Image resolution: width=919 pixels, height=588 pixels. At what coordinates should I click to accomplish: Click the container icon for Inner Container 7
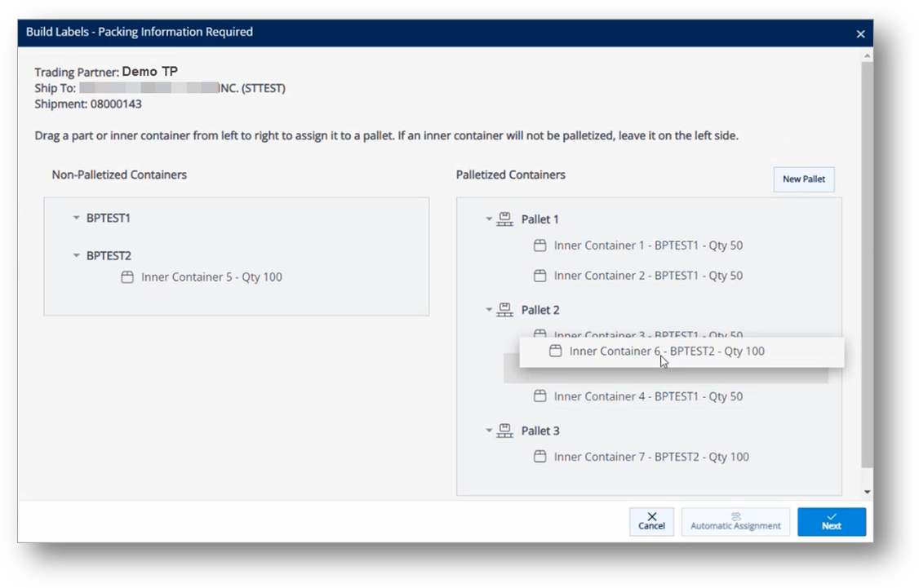pyautogui.click(x=539, y=457)
